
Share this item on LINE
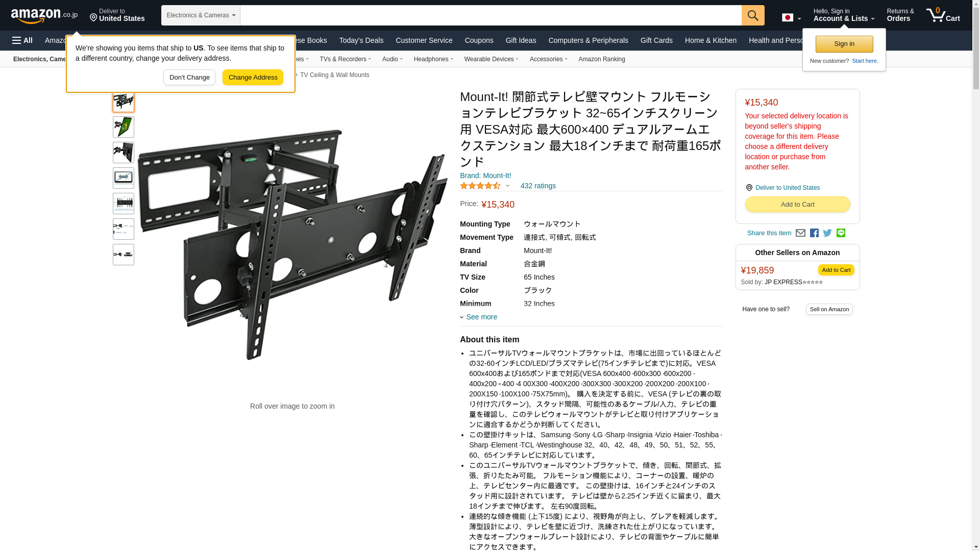tap(841, 233)
